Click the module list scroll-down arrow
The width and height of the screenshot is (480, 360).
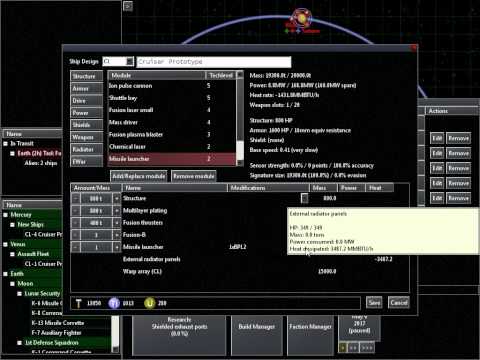240,163
